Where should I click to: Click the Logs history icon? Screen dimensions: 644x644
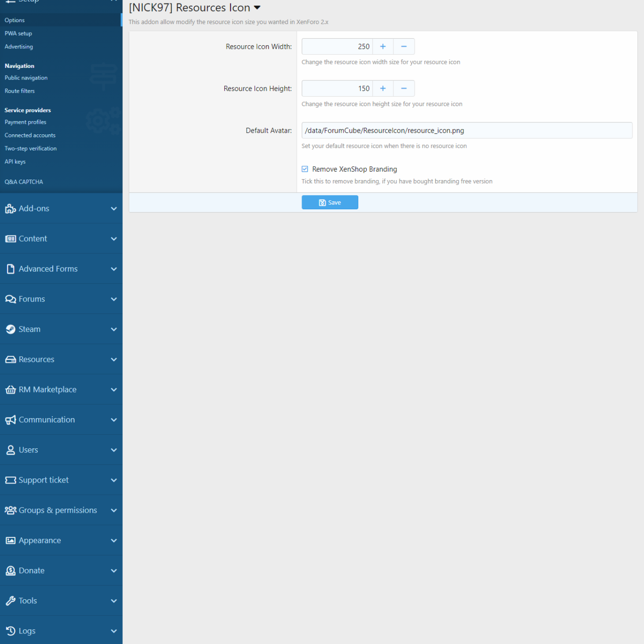(11, 631)
